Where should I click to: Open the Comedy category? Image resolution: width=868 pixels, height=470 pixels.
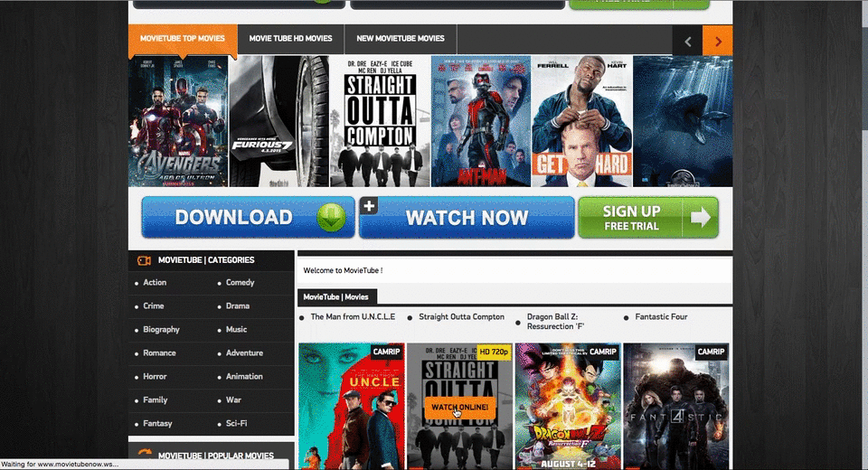point(240,282)
